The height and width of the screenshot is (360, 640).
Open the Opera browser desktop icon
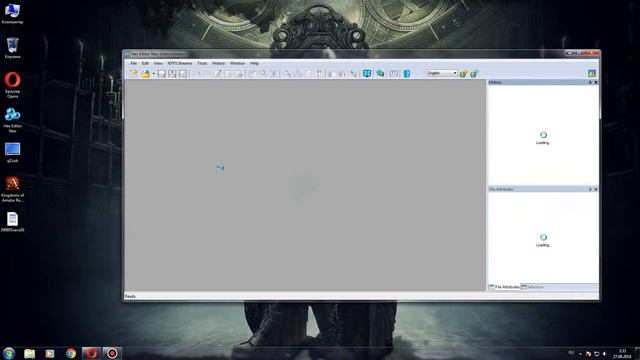point(13,84)
